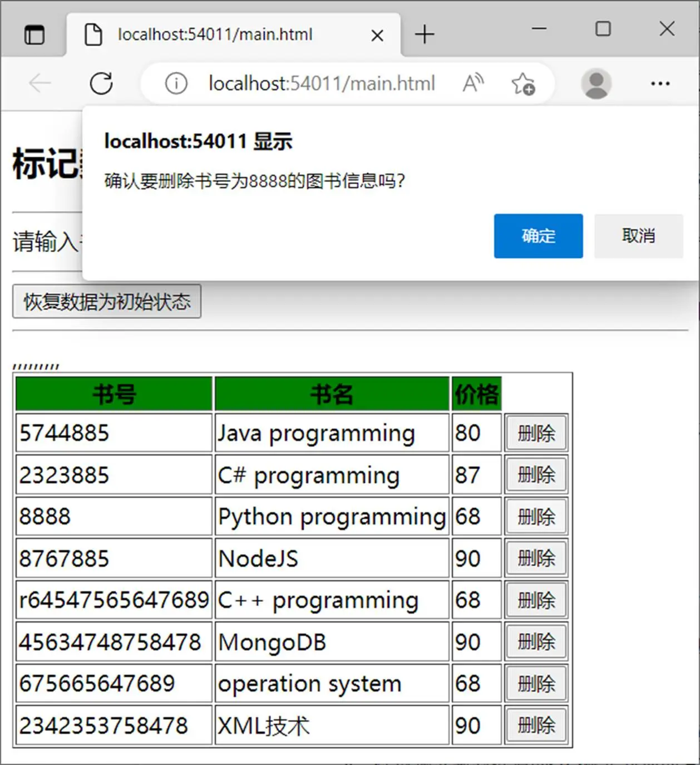Viewport: 700px width, 765px height.
Task: Select book number 2342353758478 cell
Action: tap(114, 725)
